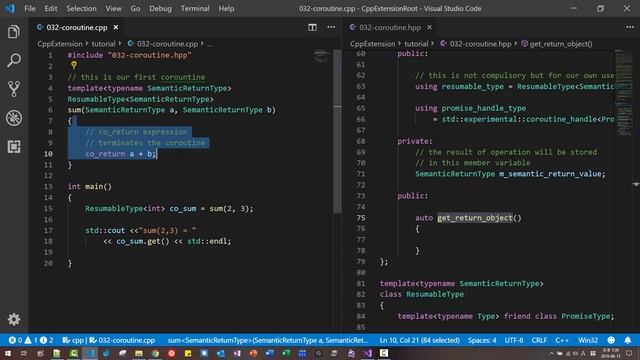The width and height of the screenshot is (640, 360).
Task: Show hidden system tray icons
Action: [551, 353]
